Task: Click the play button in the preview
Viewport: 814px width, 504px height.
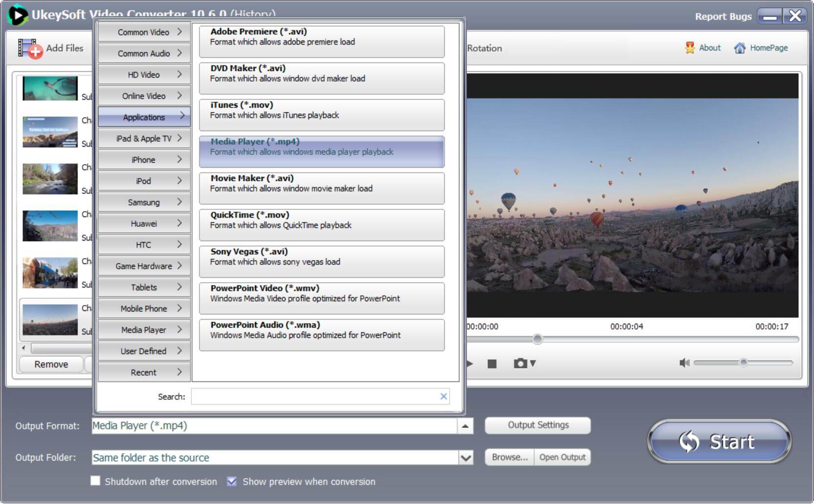Action: pyautogui.click(x=470, y=364)
